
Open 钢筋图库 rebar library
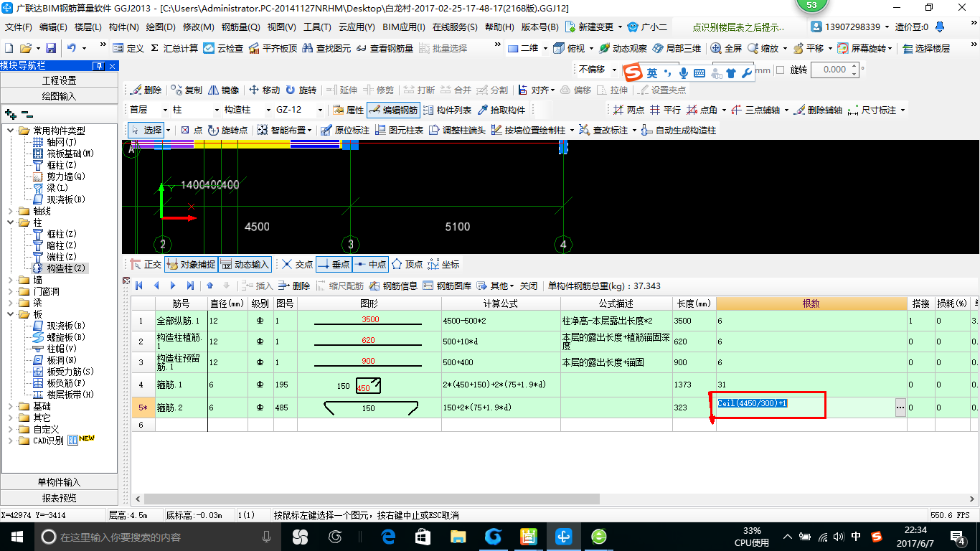[x=447, y=285]
